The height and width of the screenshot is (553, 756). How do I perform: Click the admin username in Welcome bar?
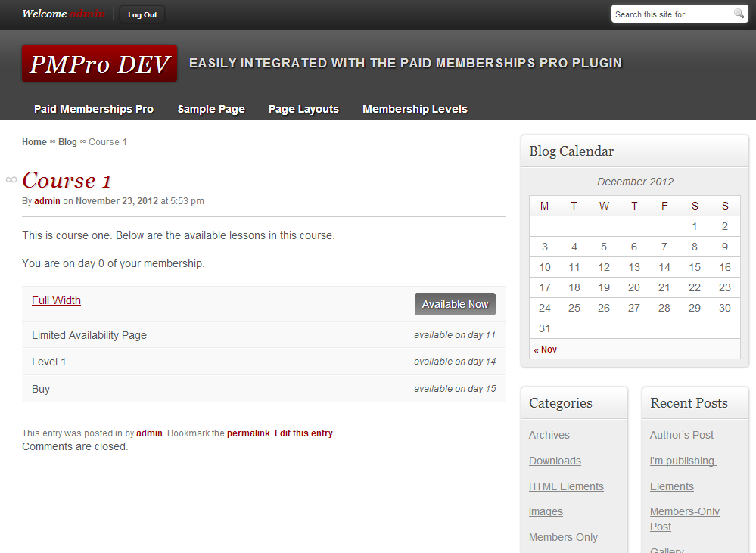pos(87,14)
